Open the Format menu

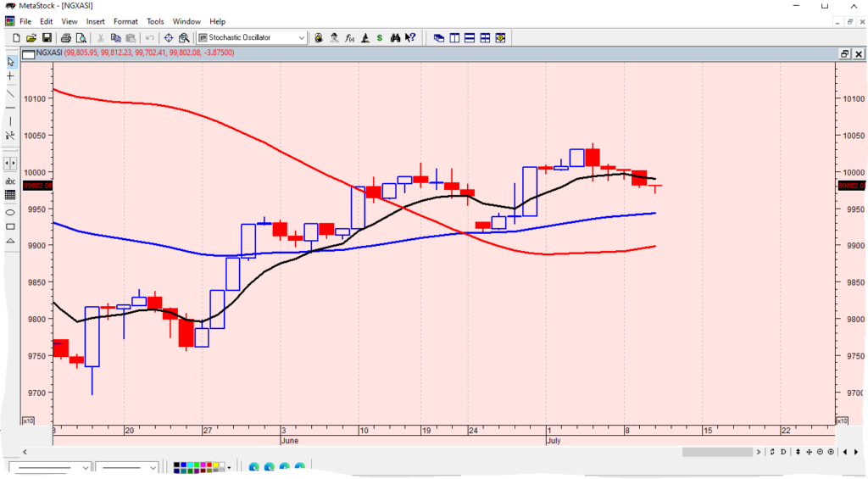point(125,21)
